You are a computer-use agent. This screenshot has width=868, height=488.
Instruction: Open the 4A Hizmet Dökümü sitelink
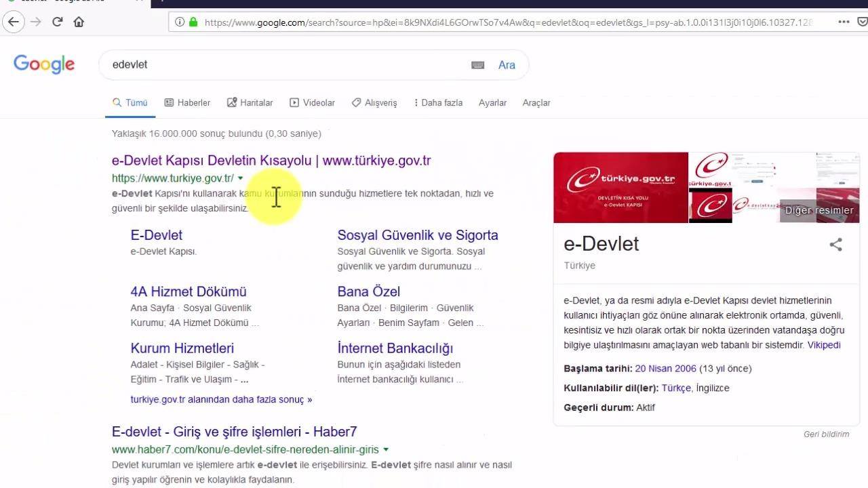click(189, 291)
